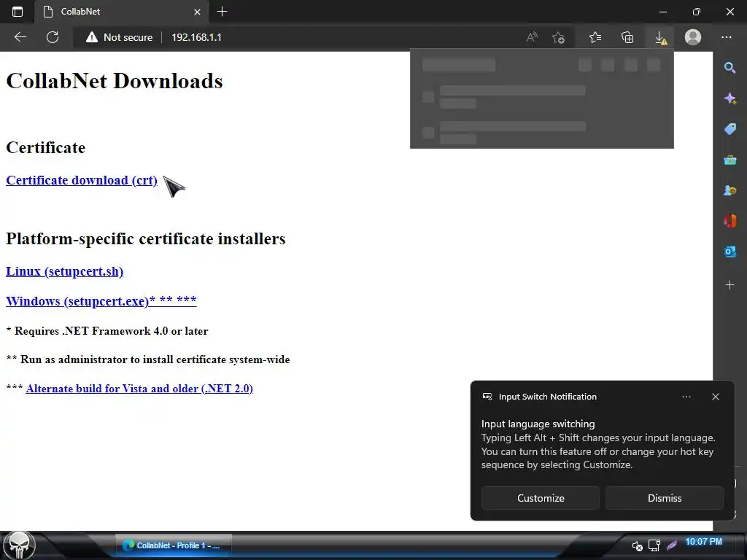Open the tab actions menu icon
Screen dimensions: 747x560
pos(18,12)
